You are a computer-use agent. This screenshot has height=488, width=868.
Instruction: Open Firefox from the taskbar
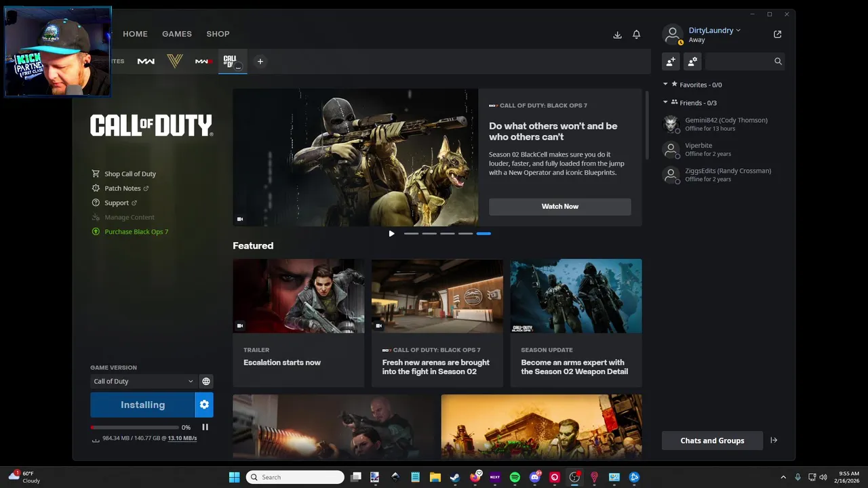[475, 477]
